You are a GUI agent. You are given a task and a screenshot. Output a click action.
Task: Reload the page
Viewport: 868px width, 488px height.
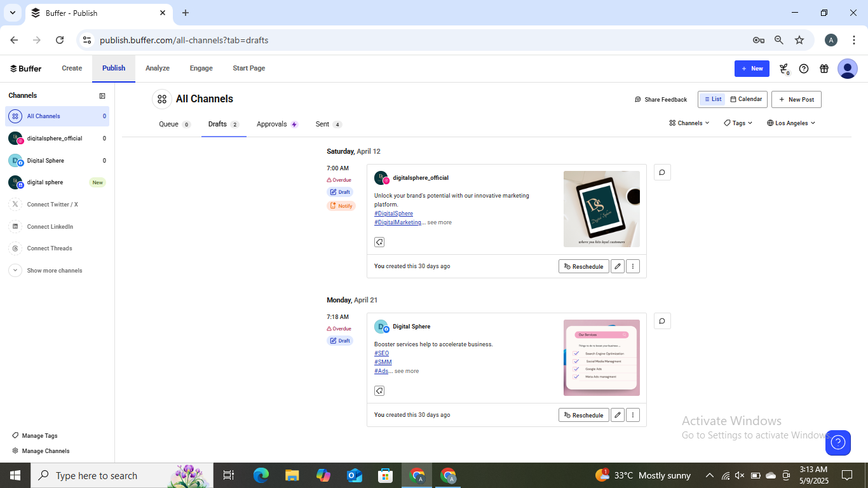60,40
